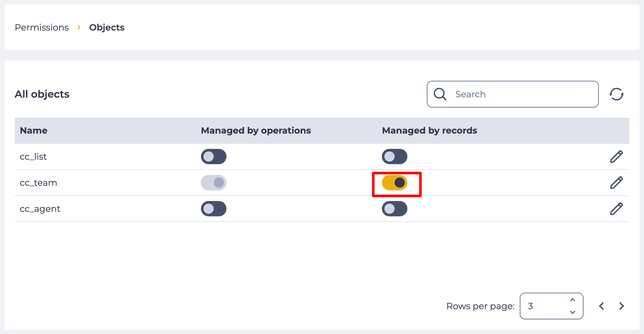Click the magnifier search icon
This screenshot has height=334, width=644.
pyautogui.click(x=440, y=94)
